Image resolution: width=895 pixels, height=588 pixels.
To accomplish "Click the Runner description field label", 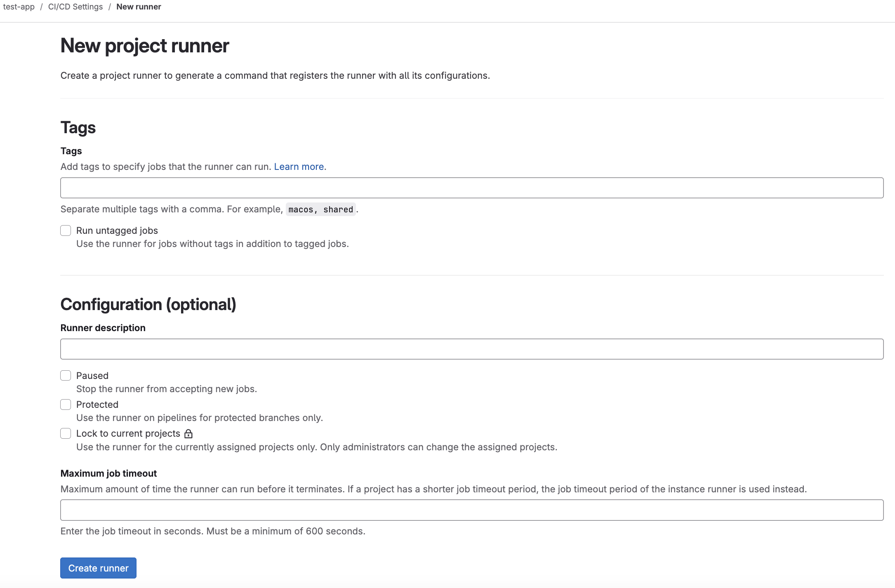I will point(103,328).
